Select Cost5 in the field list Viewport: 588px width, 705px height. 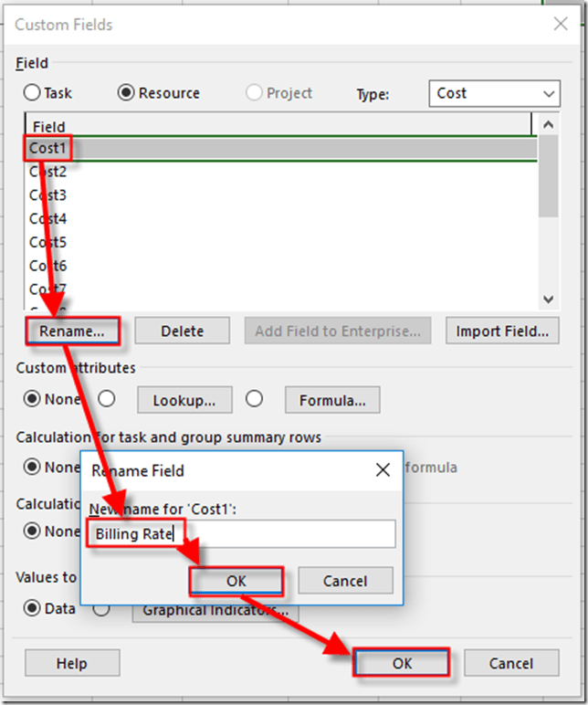[47, 243]
